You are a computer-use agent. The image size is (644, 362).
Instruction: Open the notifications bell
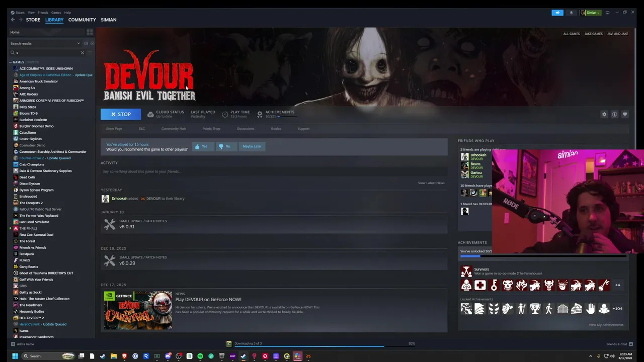[x=571, y=13]
